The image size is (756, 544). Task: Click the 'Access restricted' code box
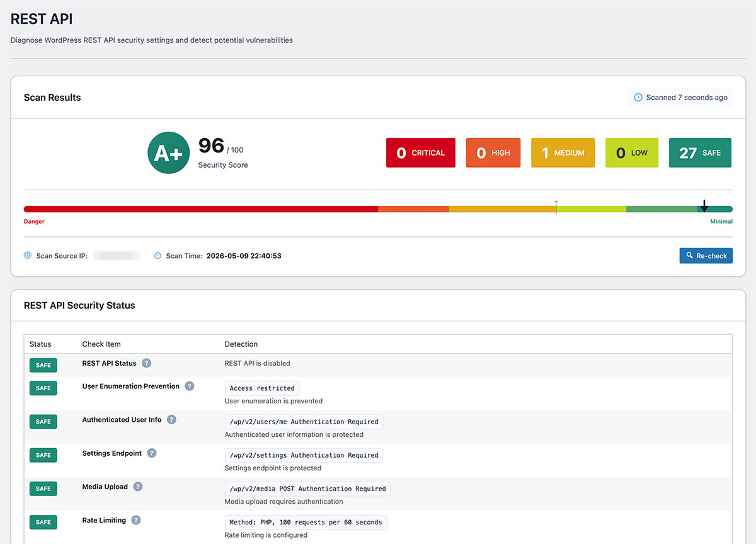(x=262, y=388)
